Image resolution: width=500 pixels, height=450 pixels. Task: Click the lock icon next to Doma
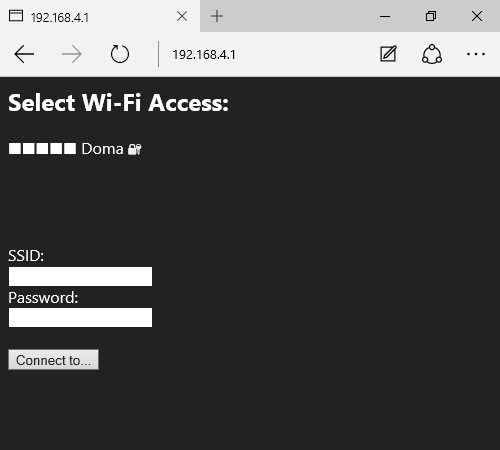click(x=135, y=149)
